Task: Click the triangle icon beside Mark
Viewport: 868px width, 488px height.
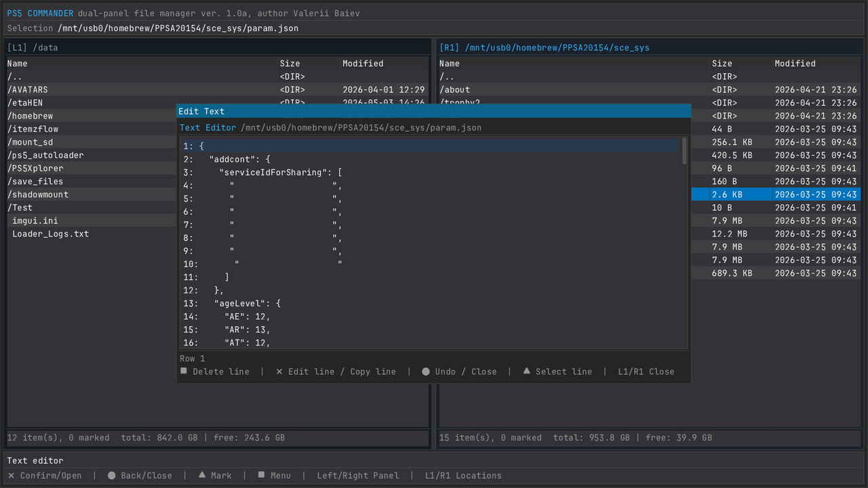Action: click(202, 475)
